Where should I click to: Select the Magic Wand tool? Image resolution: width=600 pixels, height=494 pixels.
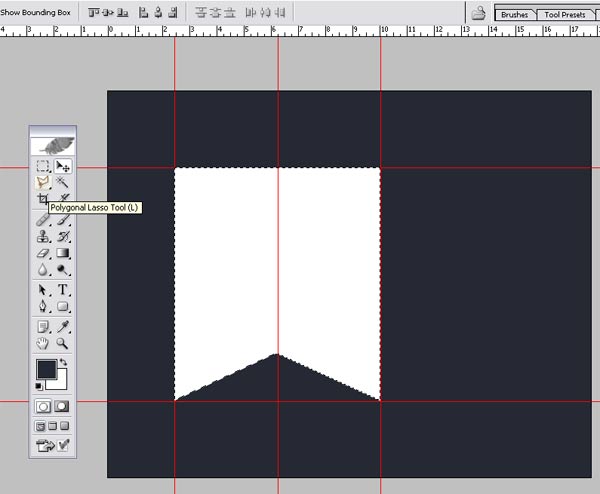[x=63, y=183]
